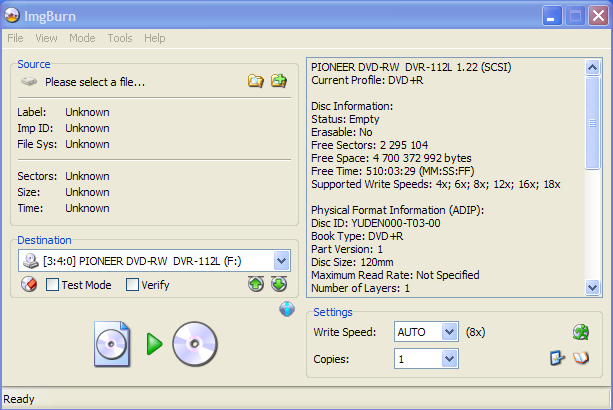613x410 pixels.
Task: Expand the destination drive dropdown
Action: [x=281, y=261]
